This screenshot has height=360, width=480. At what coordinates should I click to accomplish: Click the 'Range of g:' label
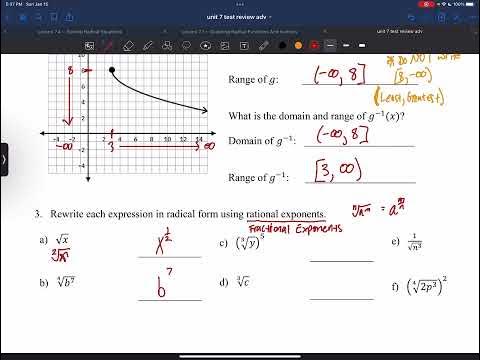[x=253, y=79]
